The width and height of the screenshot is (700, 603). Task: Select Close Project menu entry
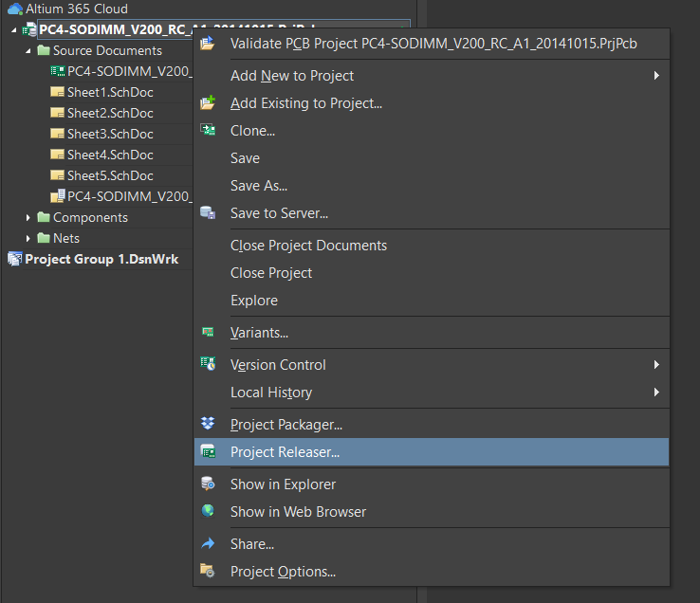(x=432, y=273)
